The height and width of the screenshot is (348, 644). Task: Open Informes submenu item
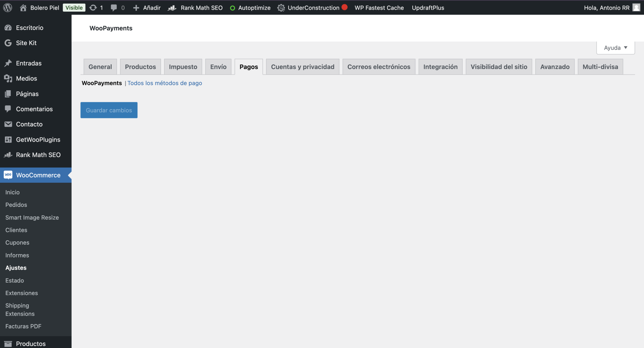pyautogui.click(x=17, y=255)
